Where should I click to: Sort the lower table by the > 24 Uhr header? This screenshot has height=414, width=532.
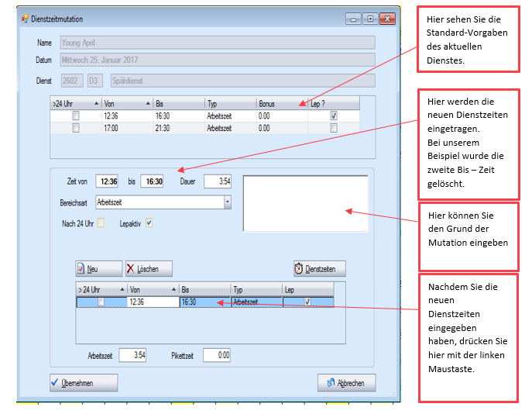101,289
